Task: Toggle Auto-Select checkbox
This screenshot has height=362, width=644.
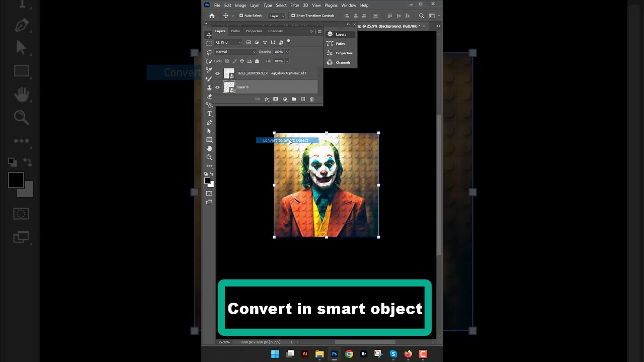Action: 241,16
